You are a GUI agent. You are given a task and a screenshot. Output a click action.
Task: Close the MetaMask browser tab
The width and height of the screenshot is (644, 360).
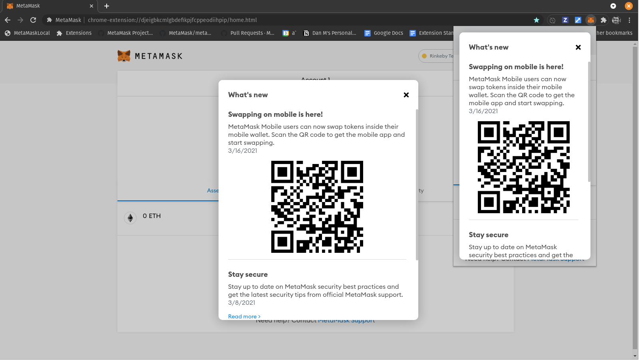click(x=91, y=6)
